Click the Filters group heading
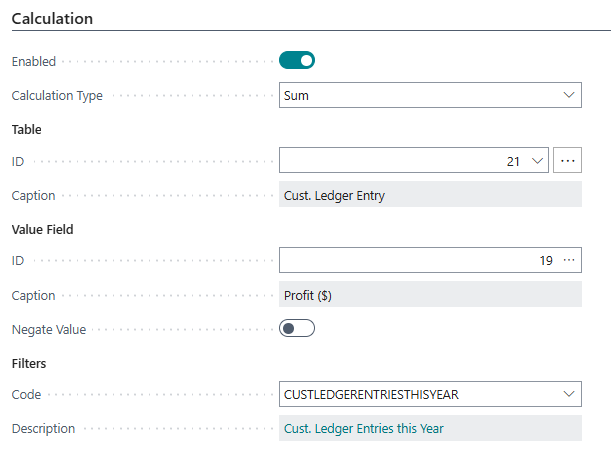 [29, 363]
